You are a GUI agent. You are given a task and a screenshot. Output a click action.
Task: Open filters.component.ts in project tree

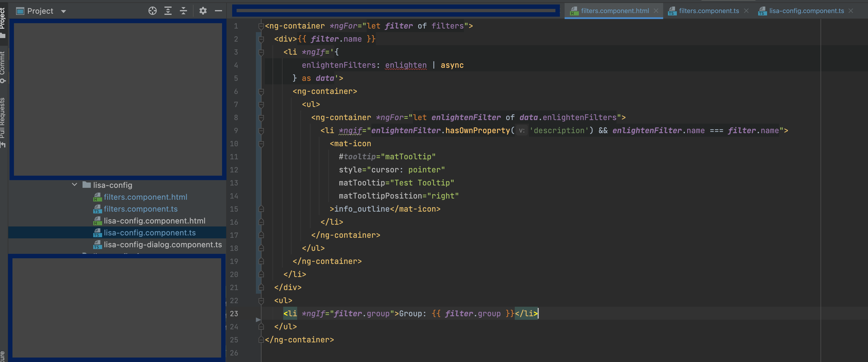pyautogui.click(x=140, y=209)
